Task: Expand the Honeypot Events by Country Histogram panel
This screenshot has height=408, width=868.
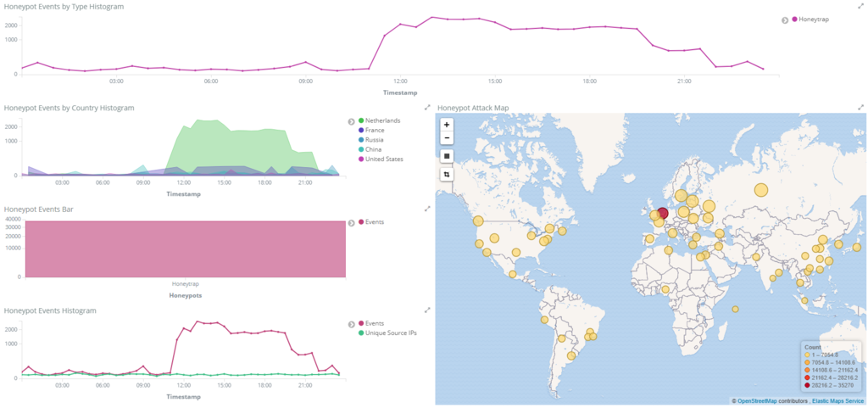Action: (427, 108)
